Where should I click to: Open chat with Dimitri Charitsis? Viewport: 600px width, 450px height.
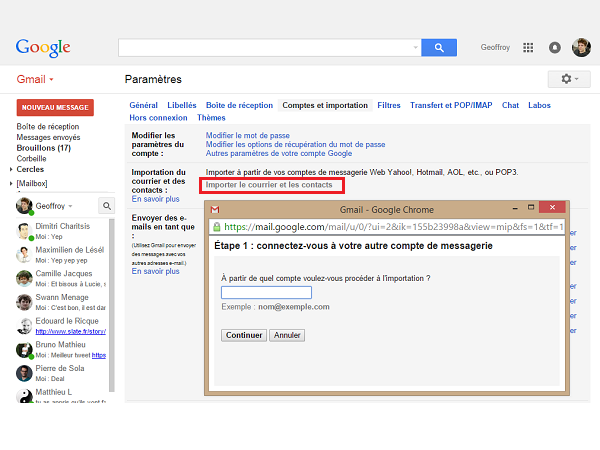click(x=61, y=231)
